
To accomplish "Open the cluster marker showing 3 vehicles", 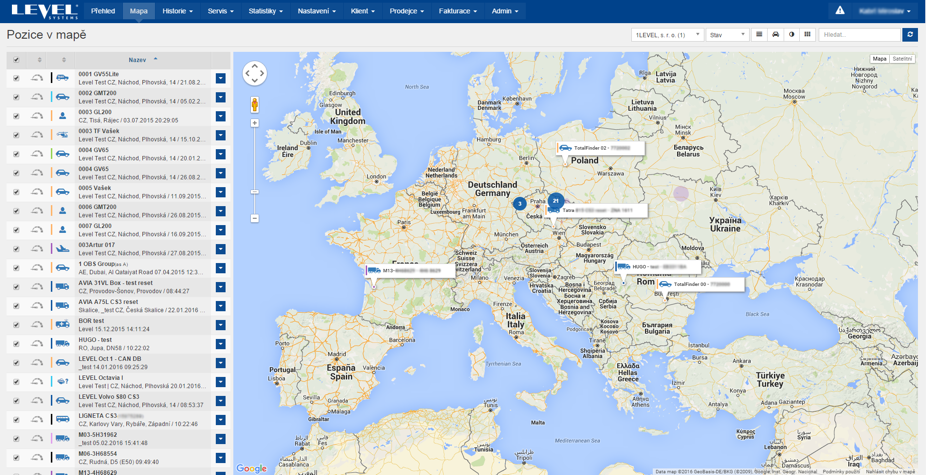I will pos(519,204).
